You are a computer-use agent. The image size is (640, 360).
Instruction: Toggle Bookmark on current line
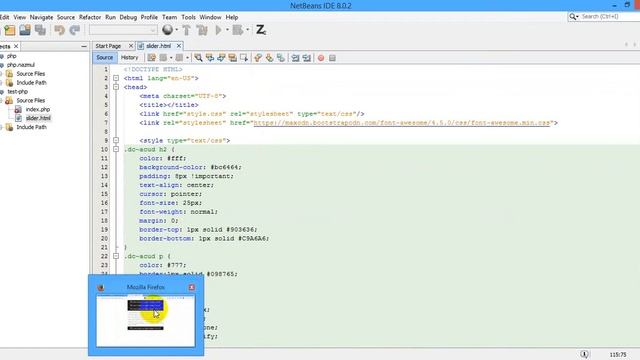point(281,58)
